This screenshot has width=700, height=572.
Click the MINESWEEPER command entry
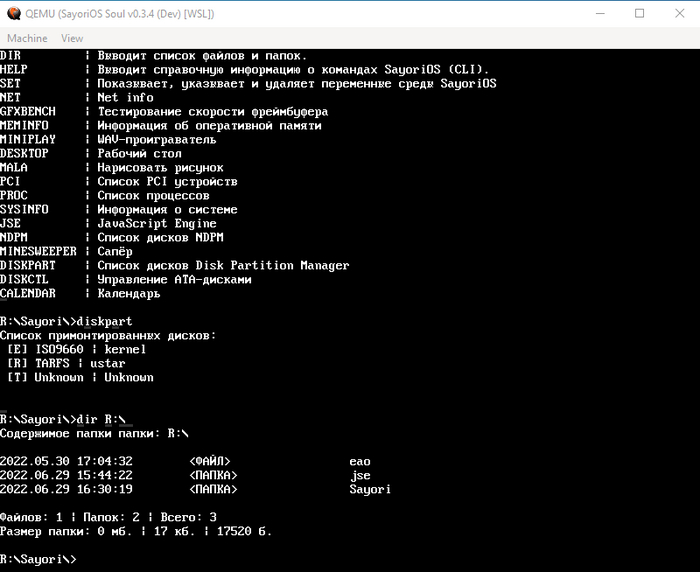coord(38,251)
